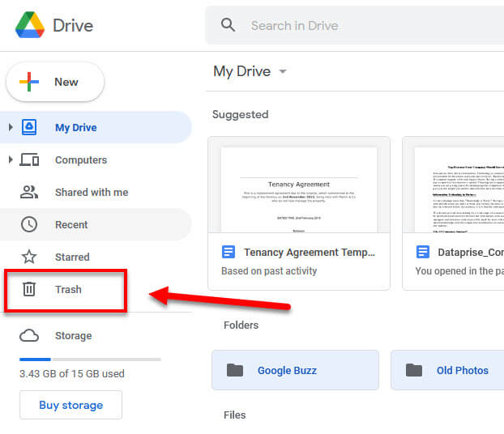Click the Recent clock icon
504x434 pixels.
(x=29, y=224)
